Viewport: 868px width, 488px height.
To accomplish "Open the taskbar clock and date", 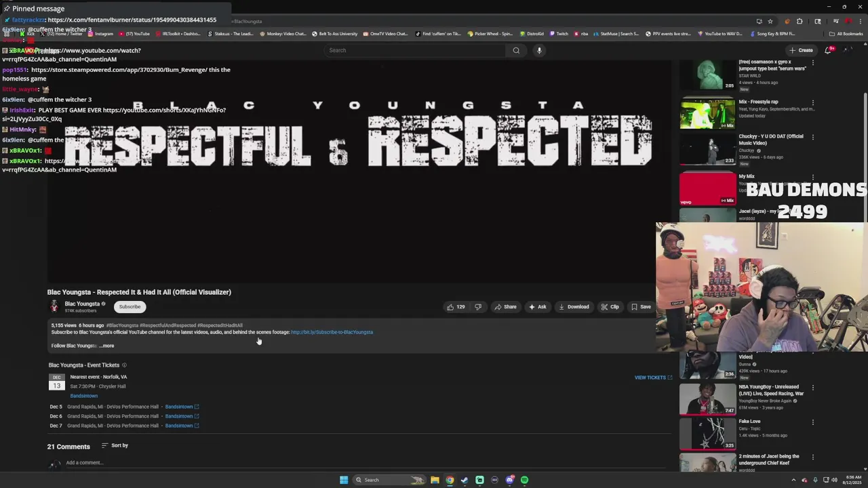I will [x=852, y=480].
